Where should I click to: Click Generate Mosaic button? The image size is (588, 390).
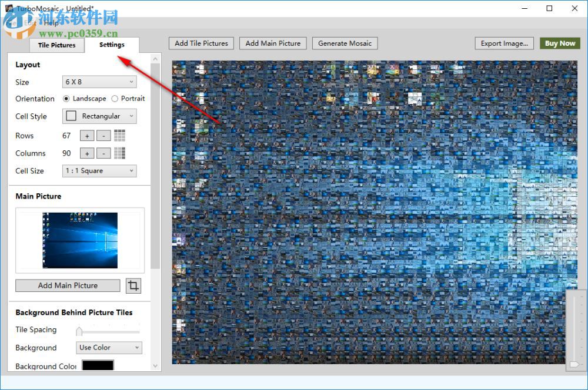(345, 43)
